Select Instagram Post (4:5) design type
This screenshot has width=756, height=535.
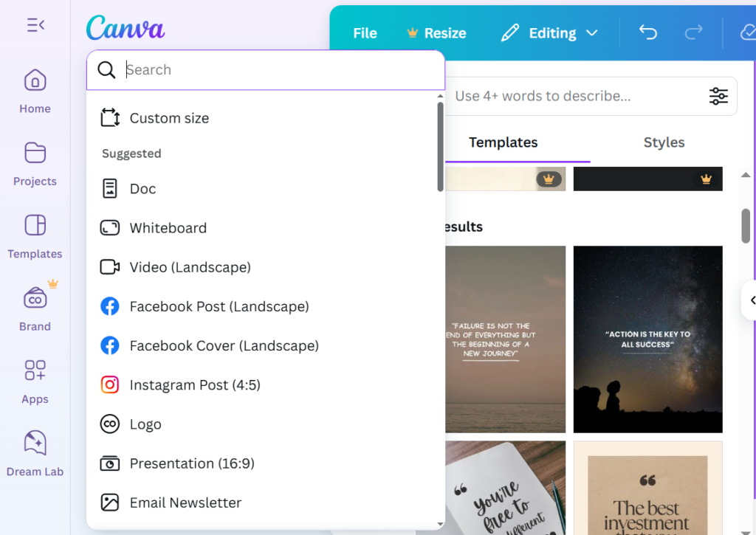pyautogui.click(x=195, y=384)
